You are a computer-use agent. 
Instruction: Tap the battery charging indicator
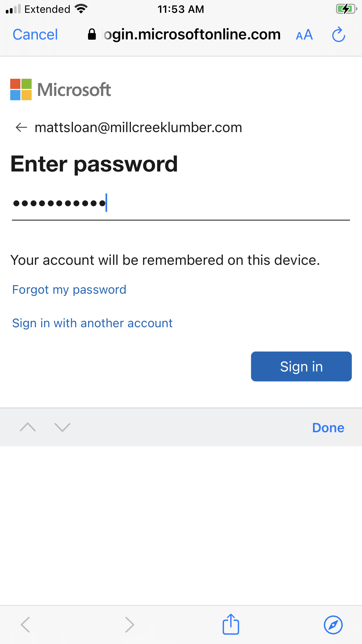(346, 9)
